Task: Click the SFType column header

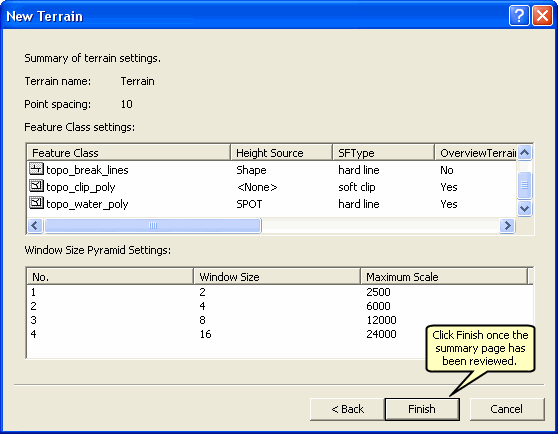Action: 383,153
